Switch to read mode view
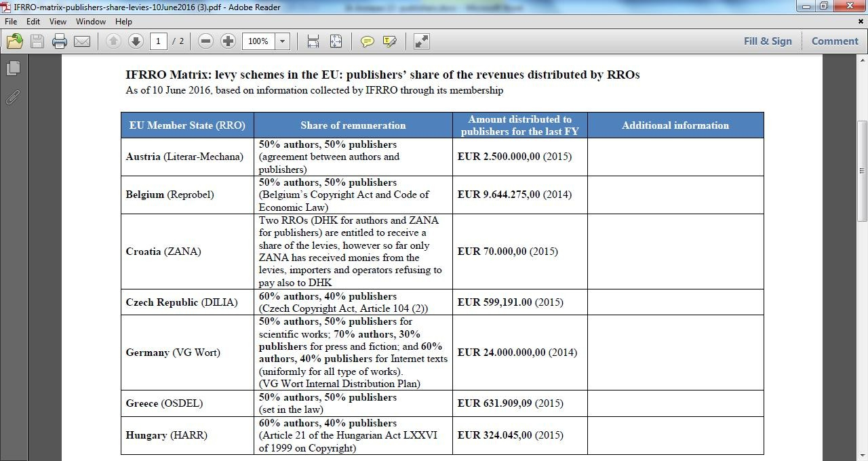Image resolution: width=868 pixels, height=461 pixels. (421, 41)
